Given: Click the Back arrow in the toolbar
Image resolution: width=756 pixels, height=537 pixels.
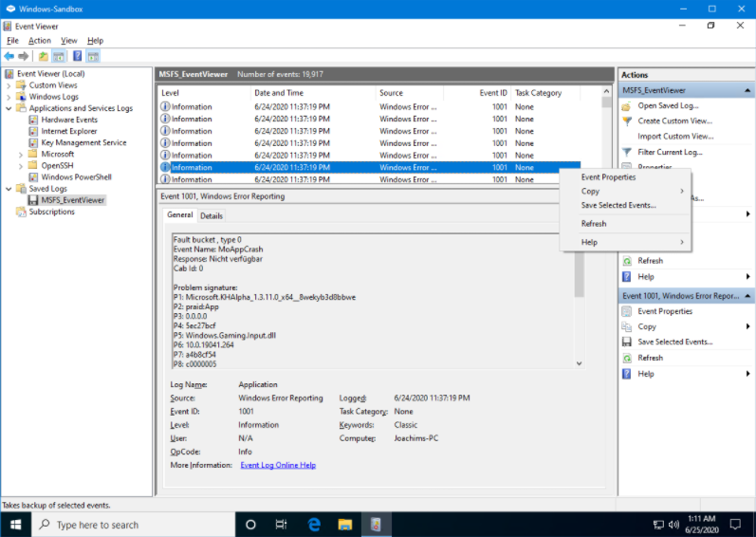Looking at the screenshot, I should pos(9,56).
